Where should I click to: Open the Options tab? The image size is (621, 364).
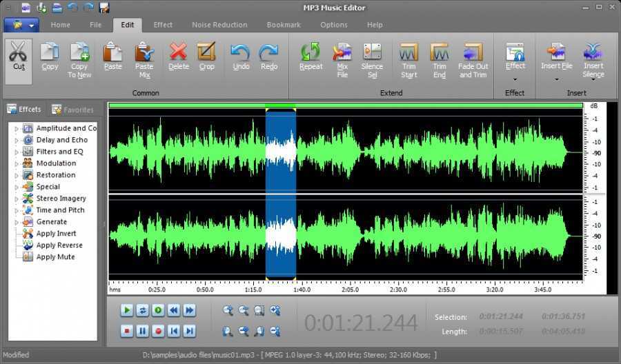[334, 25]
